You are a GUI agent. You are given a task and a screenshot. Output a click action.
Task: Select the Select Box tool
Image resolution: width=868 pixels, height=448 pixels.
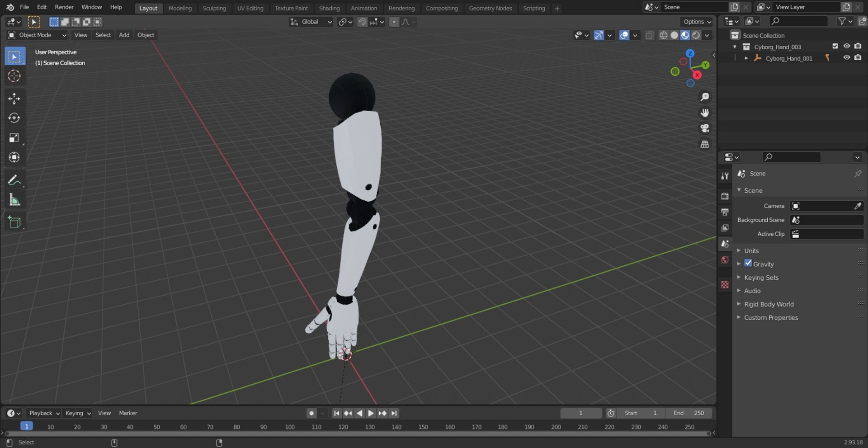click(14, 57)
